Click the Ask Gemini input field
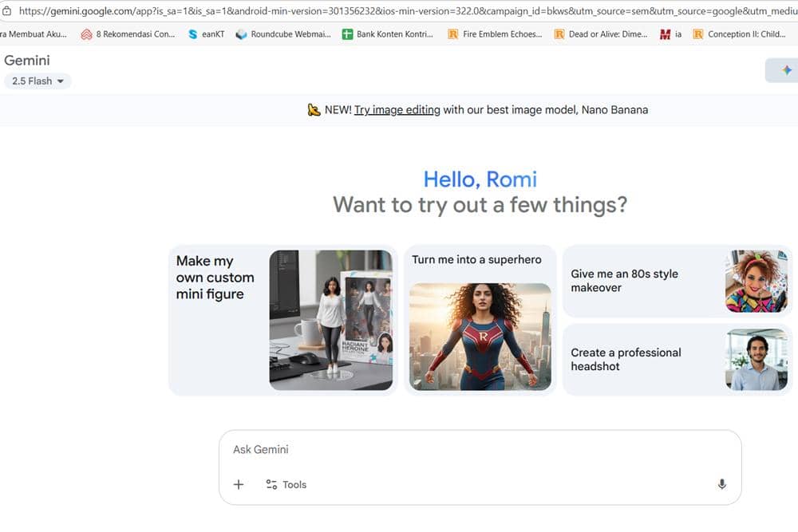798x532 pixels. 479,450
